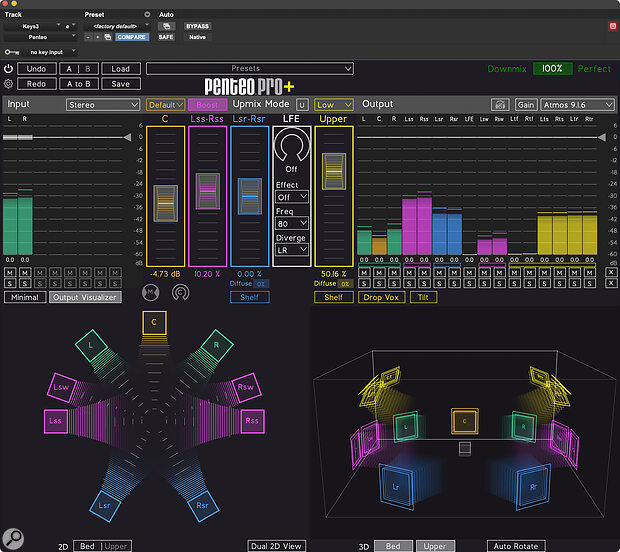
Task: Click the A to B button
Action: click(79, 84)
